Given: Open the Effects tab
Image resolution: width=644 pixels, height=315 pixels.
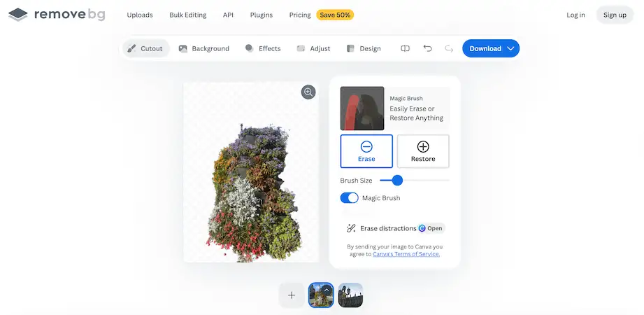Looking at the screenshot, I should [x=263, y=48].
